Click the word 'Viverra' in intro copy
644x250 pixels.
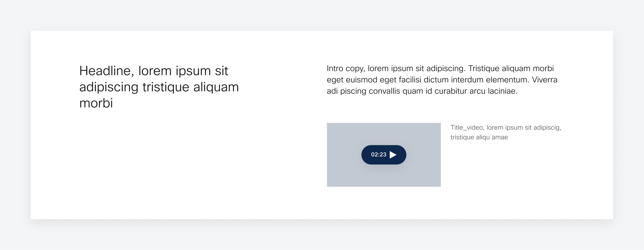click(x=544, y=80)
